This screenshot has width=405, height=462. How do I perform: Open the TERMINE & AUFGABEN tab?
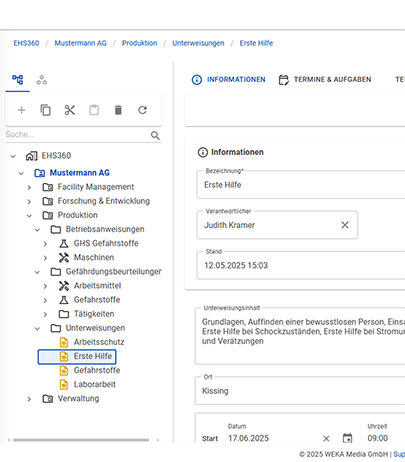[x=325, y=80]
